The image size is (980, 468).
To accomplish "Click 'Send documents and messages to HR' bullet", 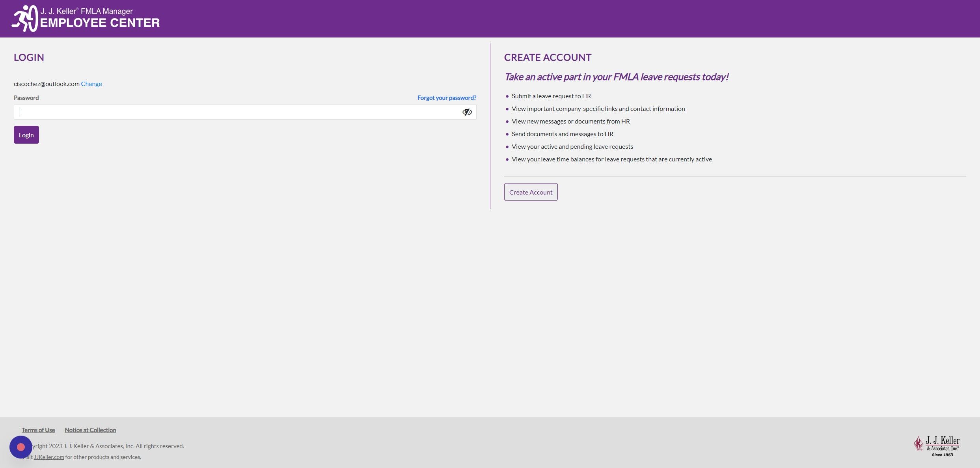I will [562, 134].
